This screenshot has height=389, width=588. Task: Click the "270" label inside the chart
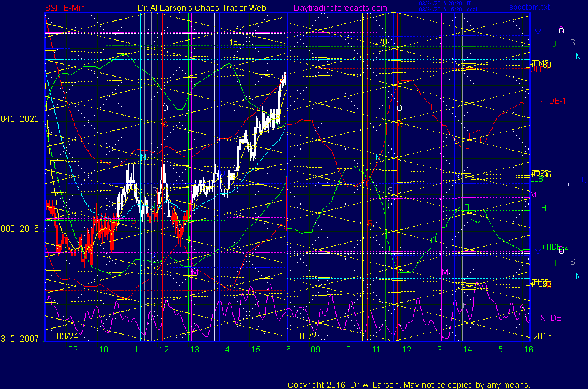point(381,42)
